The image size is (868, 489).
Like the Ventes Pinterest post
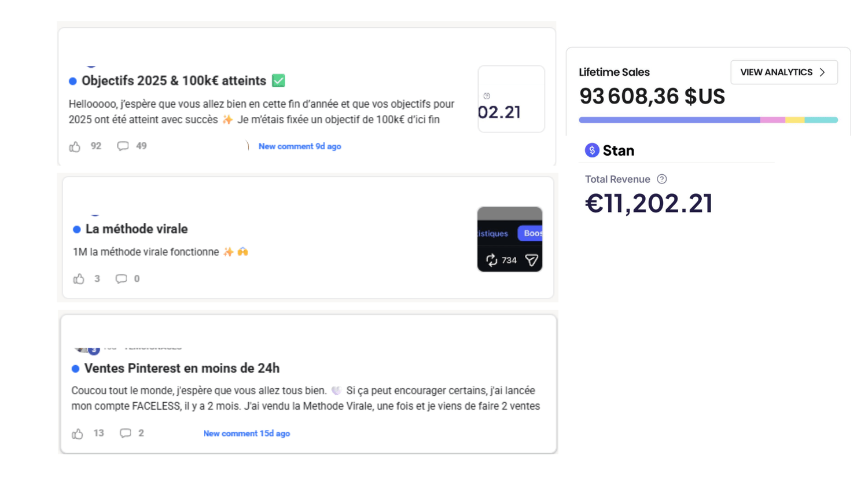click(x=78, y=433)
